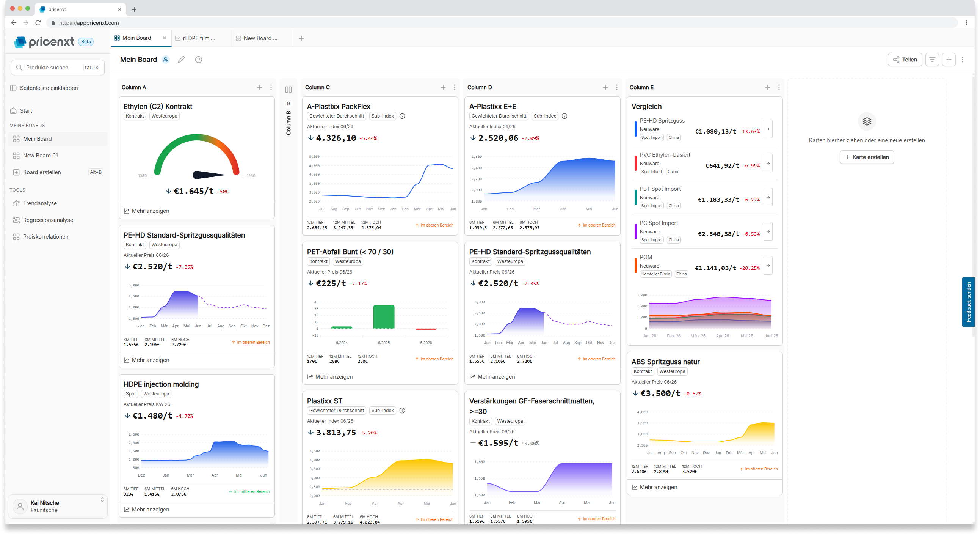Open arrow for POM comparison row
Image resolution: width=980 pixels, height=535 pixels.
tap(768, 266)
